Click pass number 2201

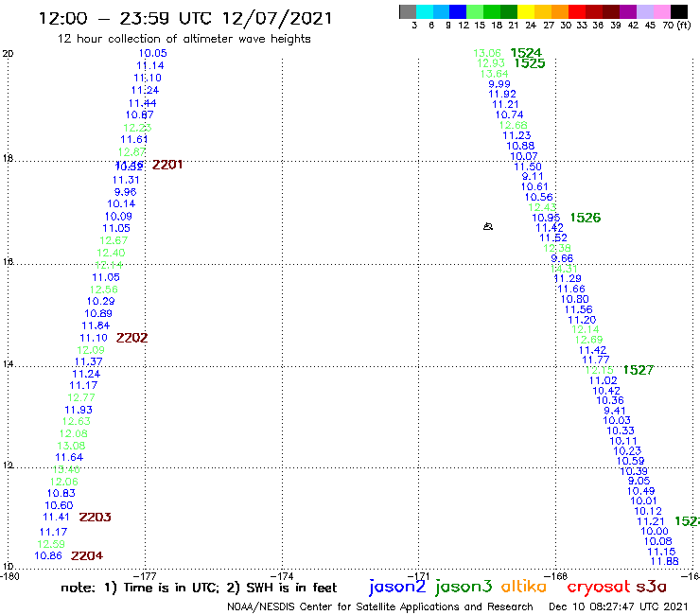(x=167, y=165)
